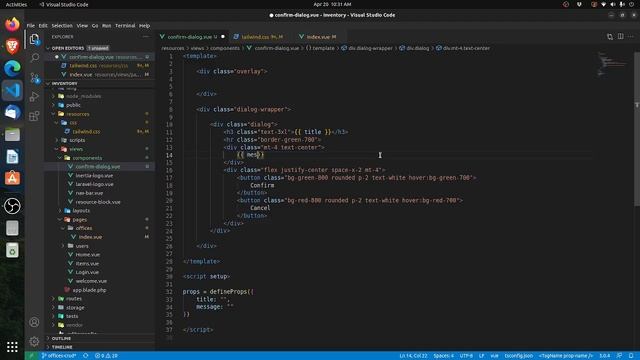Click the Synchronize Changes icon in status bar

pos(85,356)
